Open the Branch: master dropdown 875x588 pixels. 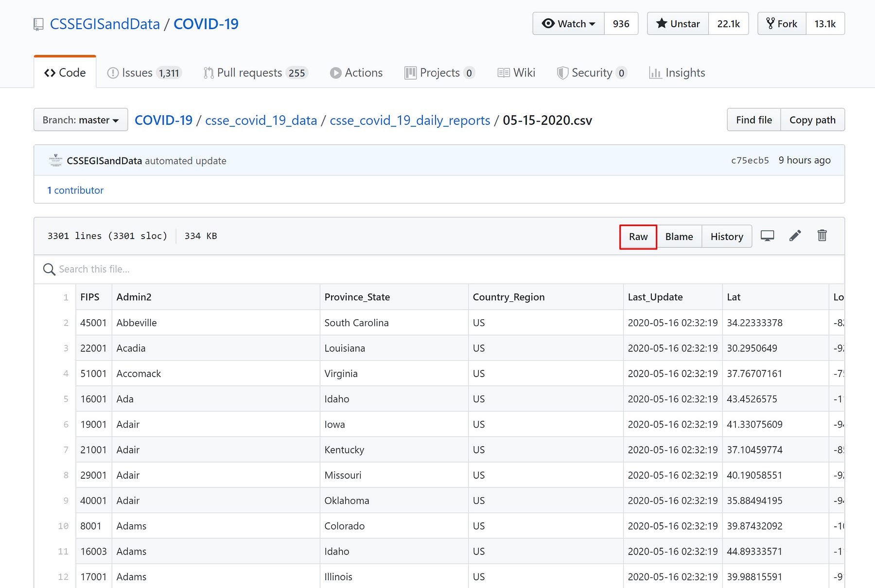[x=81, y=120]
